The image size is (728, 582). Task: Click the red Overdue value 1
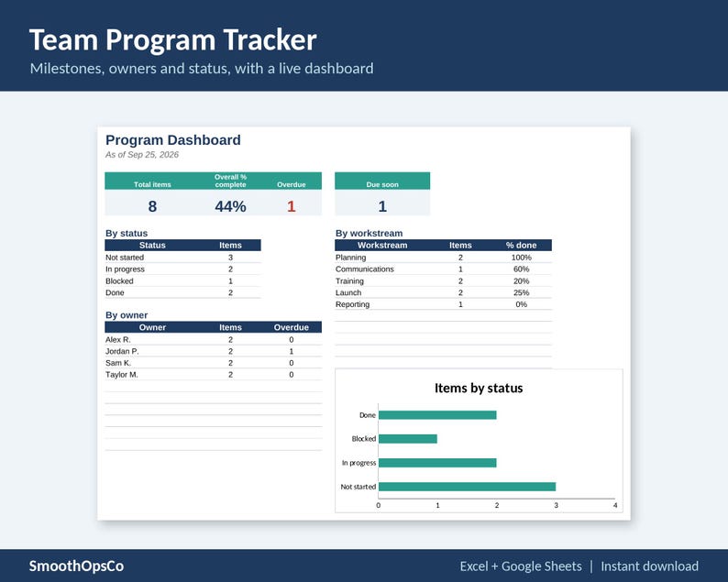[291, 206]
